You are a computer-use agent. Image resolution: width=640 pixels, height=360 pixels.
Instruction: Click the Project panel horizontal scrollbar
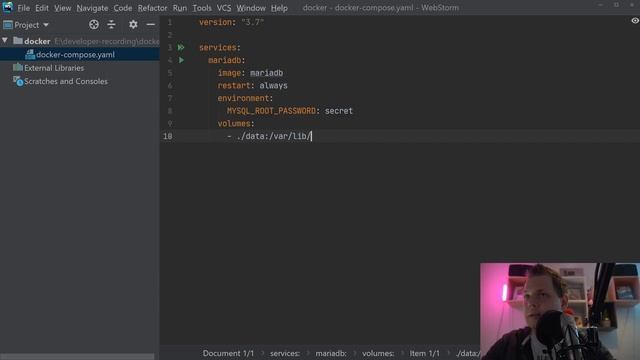click(x=77, y=356)
